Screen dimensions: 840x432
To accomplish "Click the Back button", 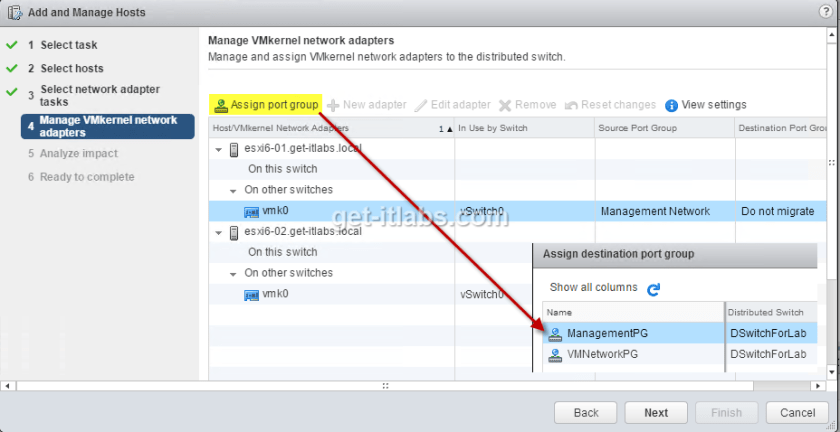I will click(x=586, y=412).
